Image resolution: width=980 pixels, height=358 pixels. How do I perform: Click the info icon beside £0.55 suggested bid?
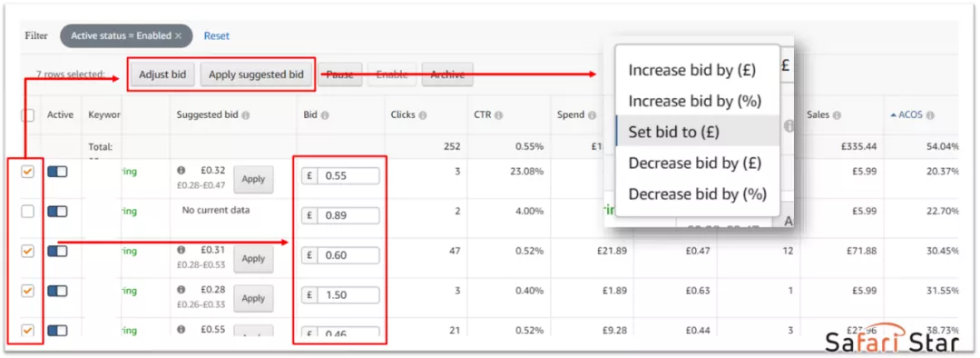pyautogui.click(x=181, y=329)
